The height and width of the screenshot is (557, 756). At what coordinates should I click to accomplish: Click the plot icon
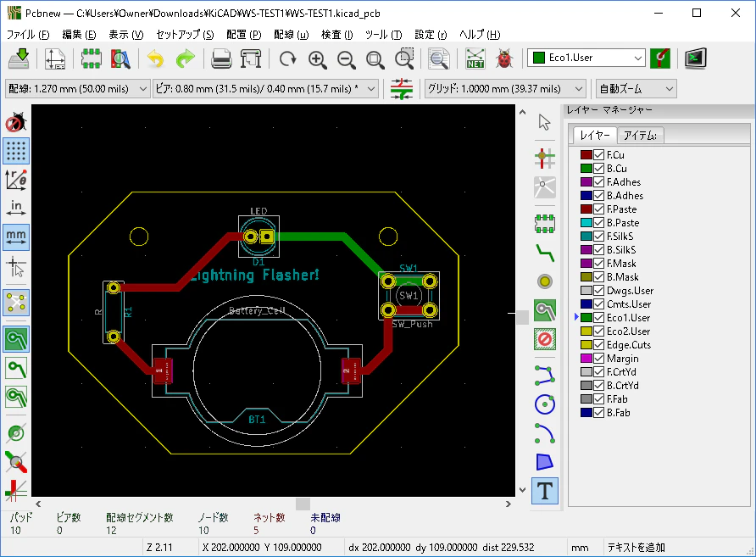[x=251, y=58]
